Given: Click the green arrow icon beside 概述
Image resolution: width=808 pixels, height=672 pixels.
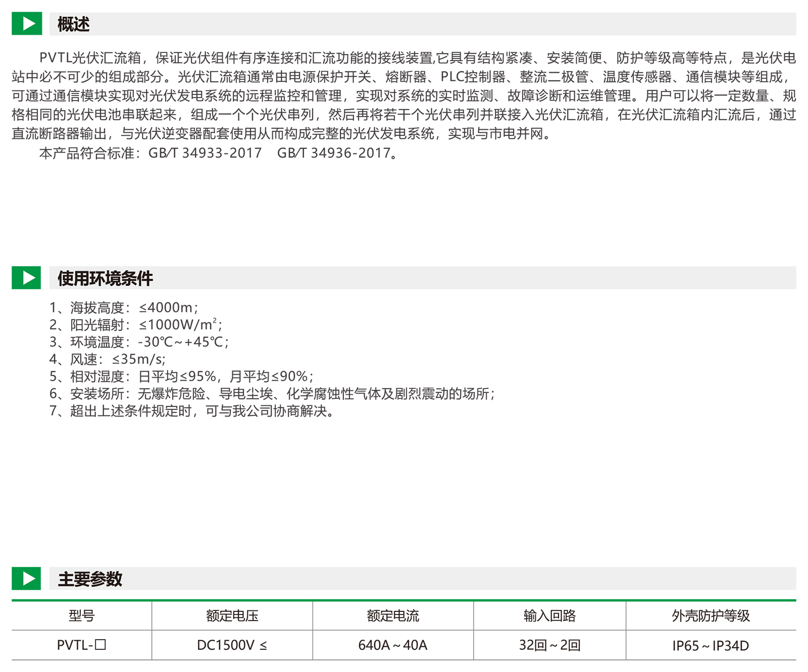Looking at the screenshot, I should [x=26, y=24].
